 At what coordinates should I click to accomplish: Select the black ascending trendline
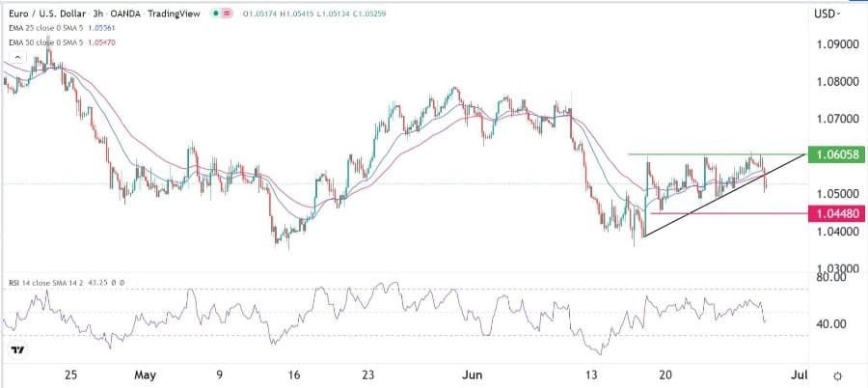pyautogui.click(x=724, y=195)
